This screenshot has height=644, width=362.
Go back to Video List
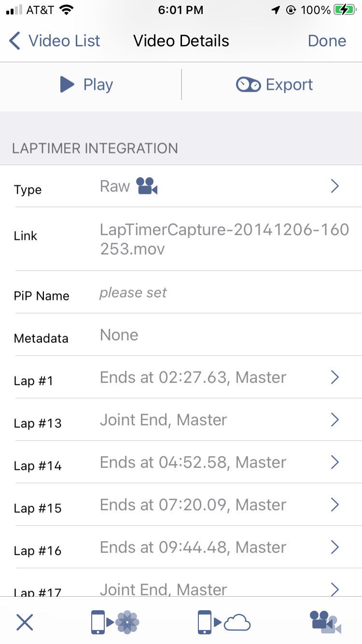point(55,41)
